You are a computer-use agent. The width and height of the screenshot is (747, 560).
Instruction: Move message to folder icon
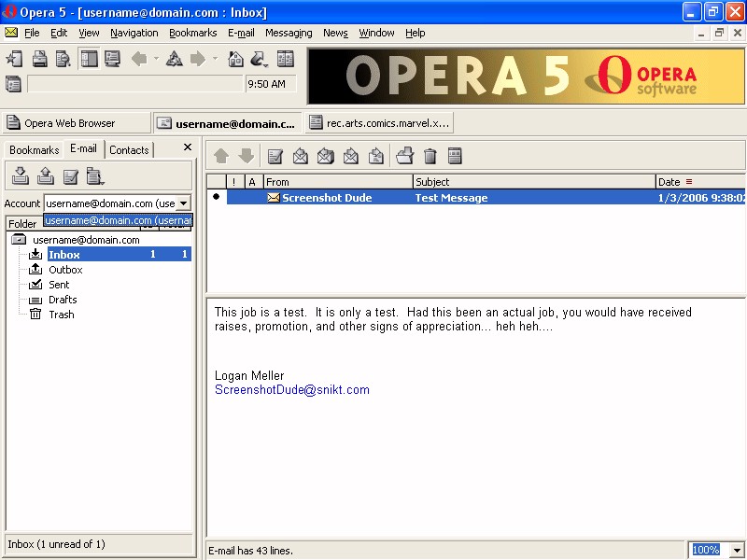405,156
